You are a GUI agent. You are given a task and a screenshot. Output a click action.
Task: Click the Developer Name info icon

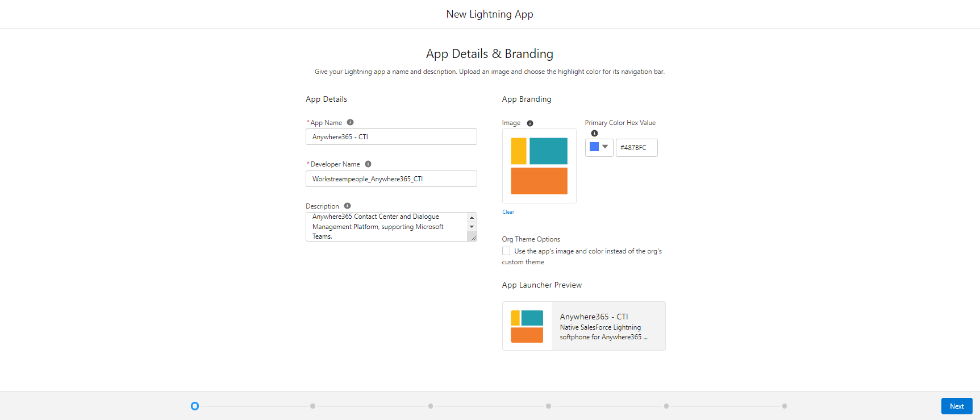coord(368,164)
